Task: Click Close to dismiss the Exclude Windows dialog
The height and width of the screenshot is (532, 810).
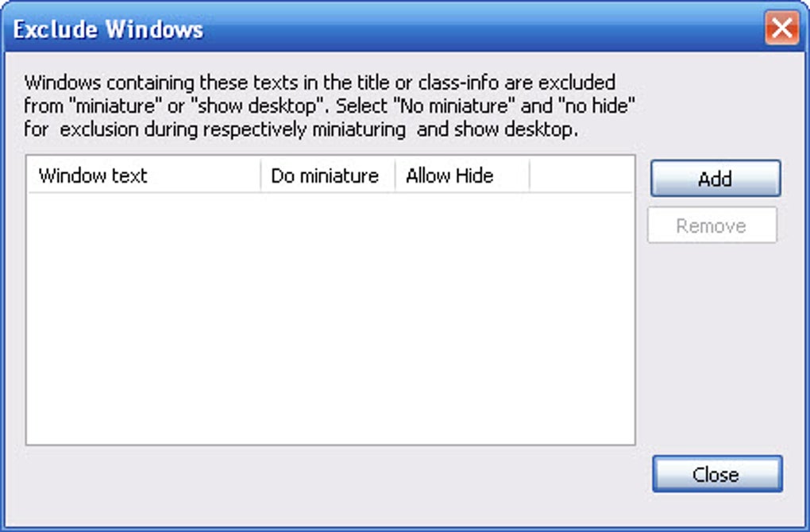Action: (716, 474)
